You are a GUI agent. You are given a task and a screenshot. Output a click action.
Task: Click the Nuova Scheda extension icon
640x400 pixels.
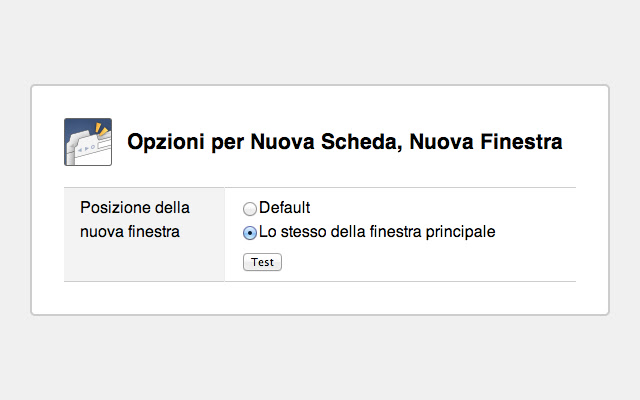point(87,142)
